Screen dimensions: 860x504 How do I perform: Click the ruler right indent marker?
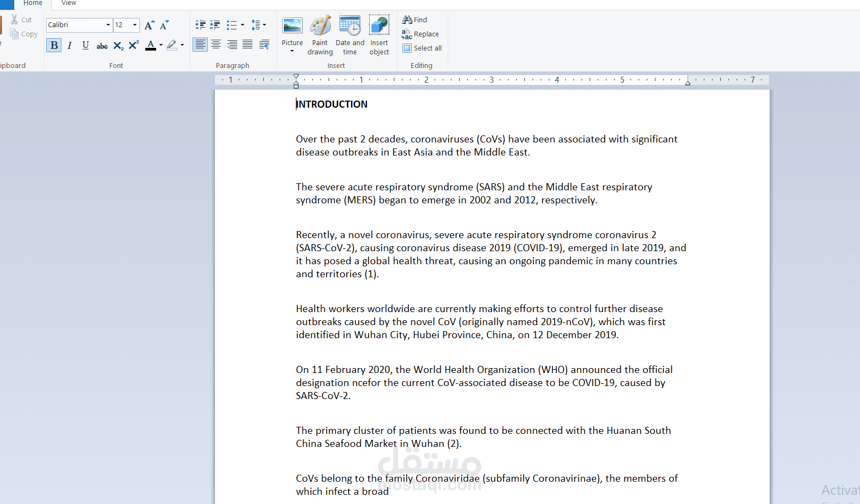[x=688, y=83]
